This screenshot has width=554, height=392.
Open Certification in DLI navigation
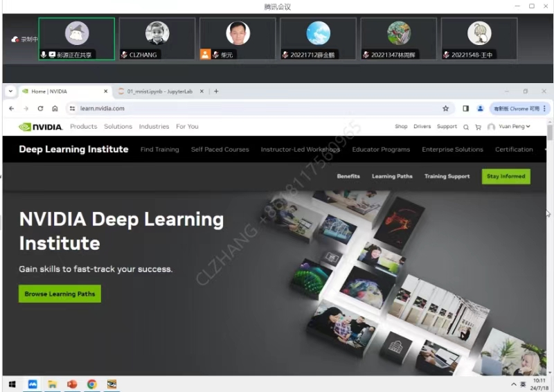(x=514, y=150)
